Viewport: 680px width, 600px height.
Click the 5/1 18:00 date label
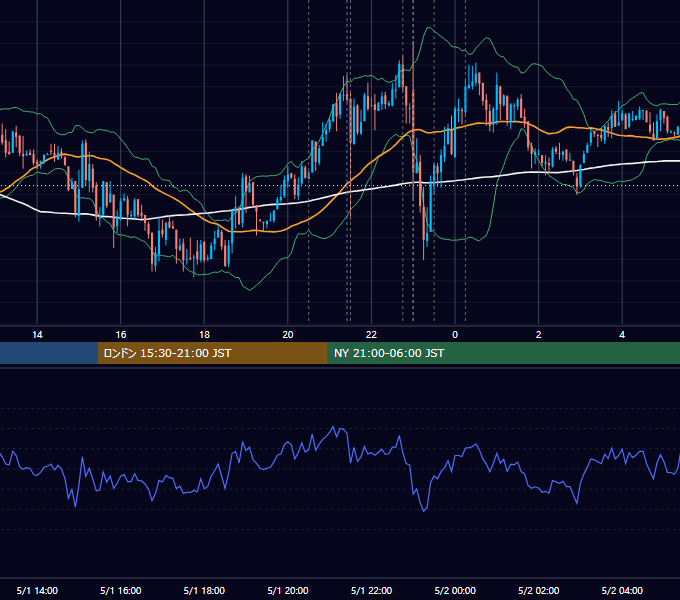pyautogui.click(x=204, y=590)
